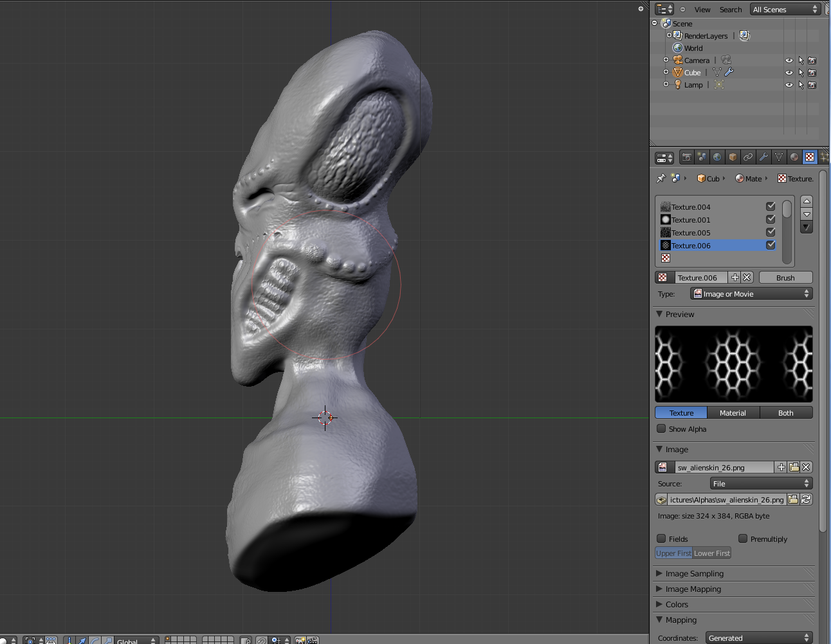The height and width of the screenshot is (644, 831).
Task: Click the Cube mesh data triangle icon in outliner
Action: click(x=717, y=72)
